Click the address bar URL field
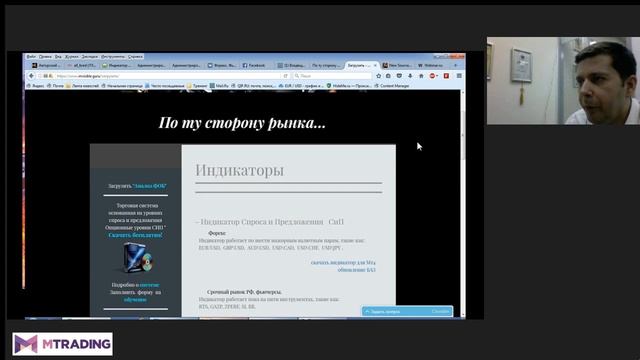The image size is (640, 360). click(163, 76)
